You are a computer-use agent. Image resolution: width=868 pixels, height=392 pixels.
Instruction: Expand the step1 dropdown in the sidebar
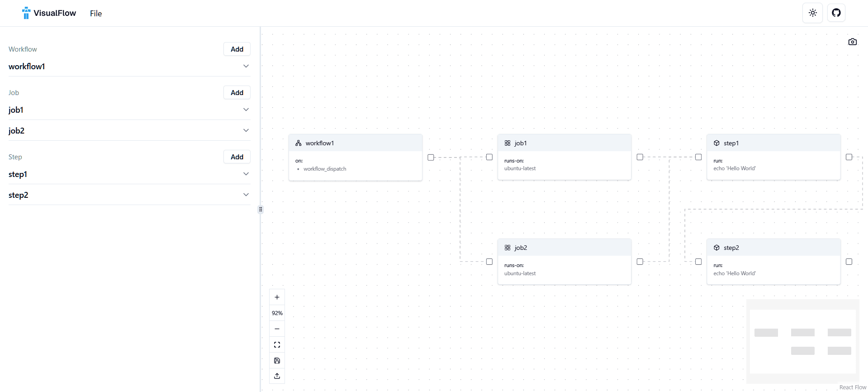(x=246, y=173)
